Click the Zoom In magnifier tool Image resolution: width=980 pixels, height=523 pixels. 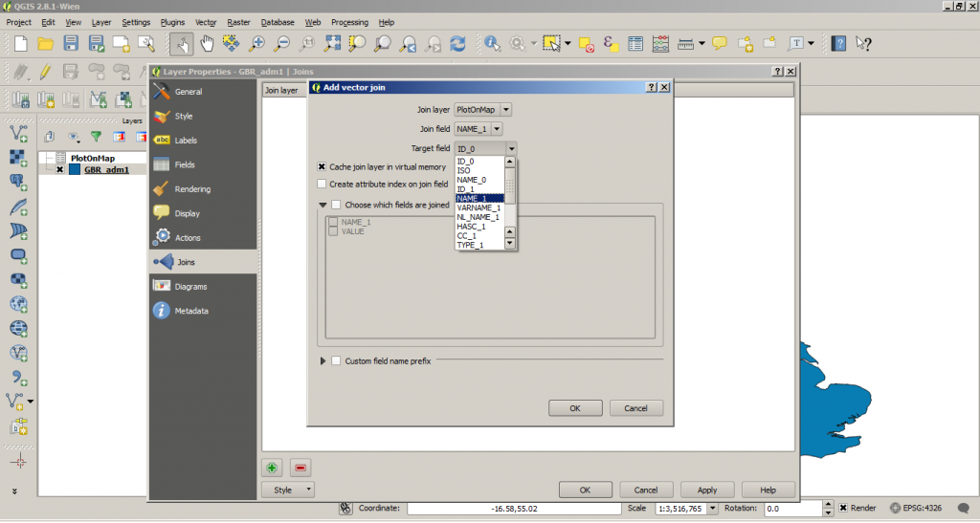pyautogui.click(x=256, y=44)
